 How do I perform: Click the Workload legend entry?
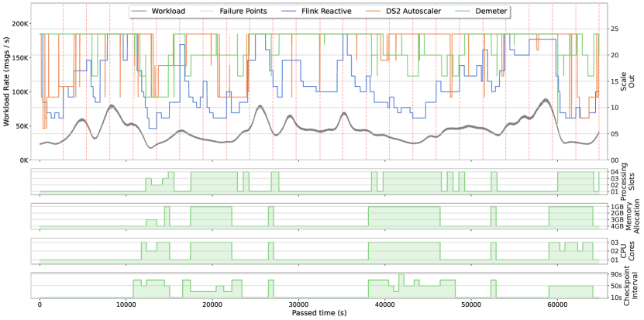pyautogui.click(x=159, y=12)
